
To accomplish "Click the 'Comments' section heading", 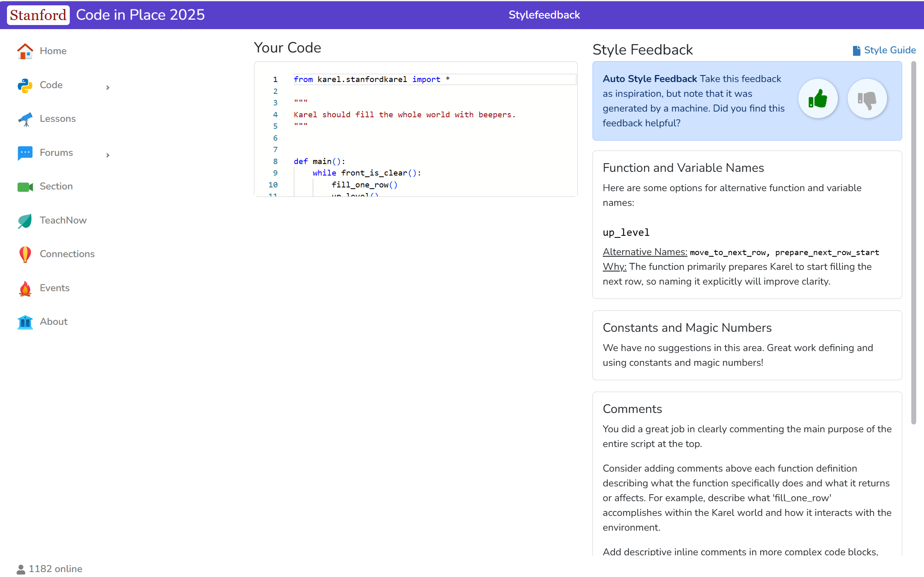I will click(632, 409).
